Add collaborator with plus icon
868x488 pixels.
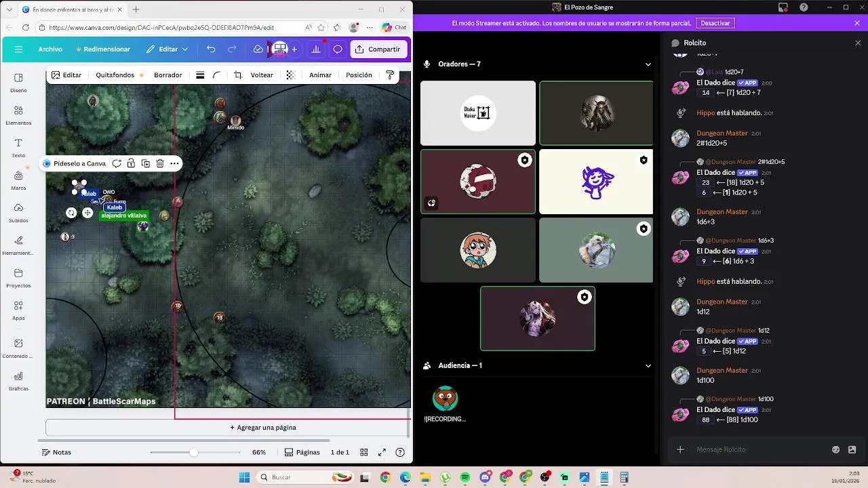click(x=294, y=49)
